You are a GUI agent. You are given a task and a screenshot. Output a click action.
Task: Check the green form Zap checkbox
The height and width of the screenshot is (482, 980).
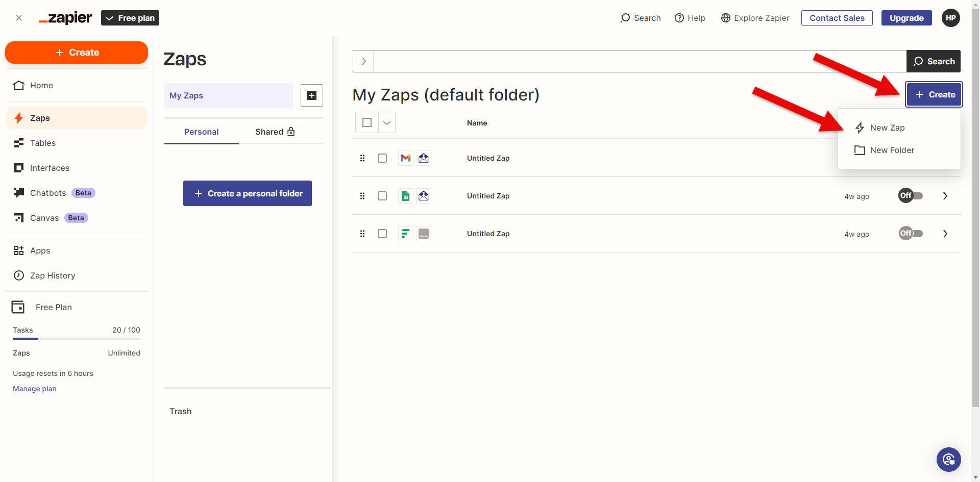(382, 234)
